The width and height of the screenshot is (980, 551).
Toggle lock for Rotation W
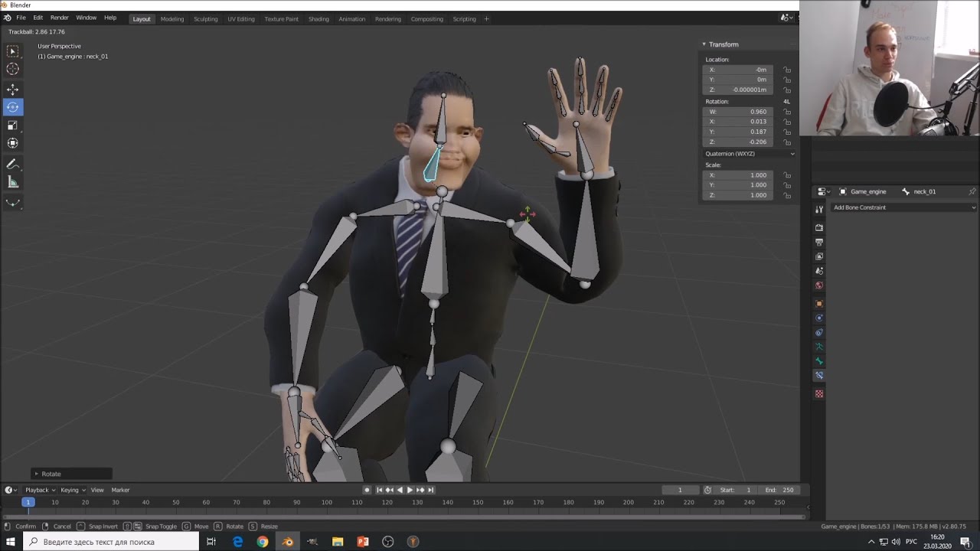pos(787,112)
